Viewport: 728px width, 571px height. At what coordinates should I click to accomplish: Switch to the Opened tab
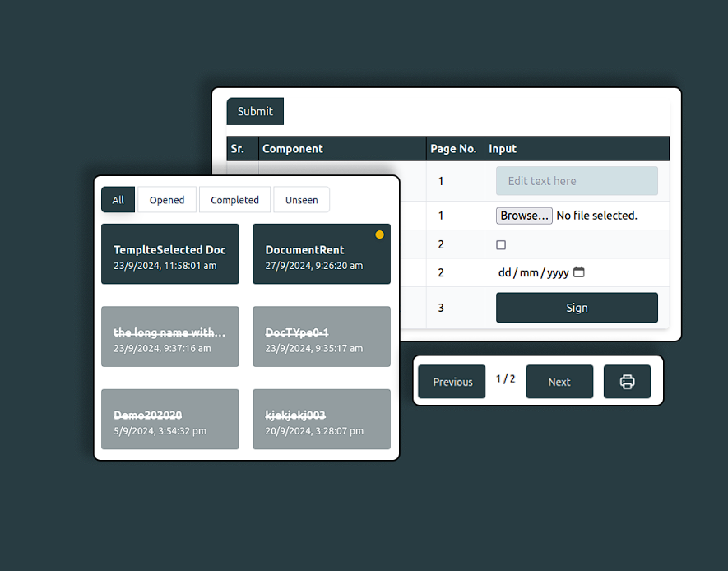[x=167, y=200]
